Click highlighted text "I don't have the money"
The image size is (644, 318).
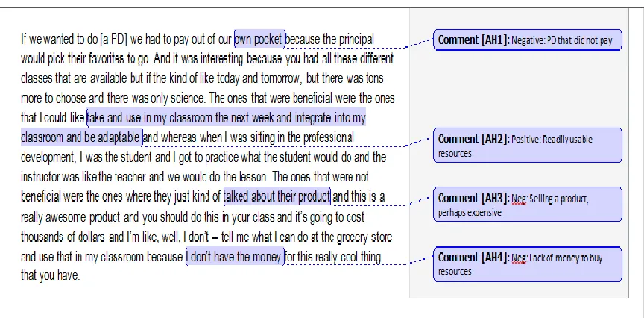(235, 257)
